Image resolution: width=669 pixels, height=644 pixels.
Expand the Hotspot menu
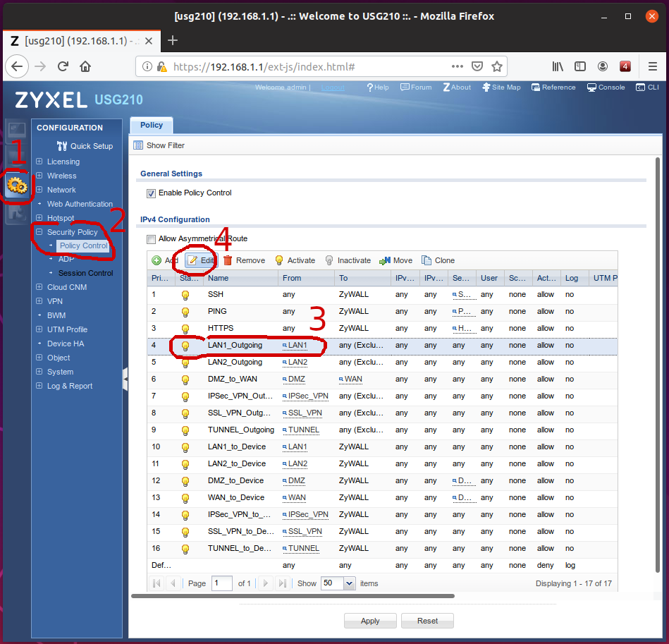pos(39,218)
